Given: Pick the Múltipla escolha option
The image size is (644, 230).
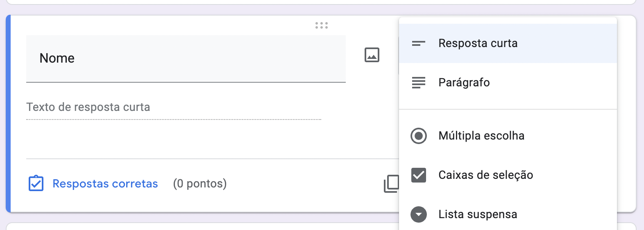Looking at the screenshot, I should coord(481,136).
